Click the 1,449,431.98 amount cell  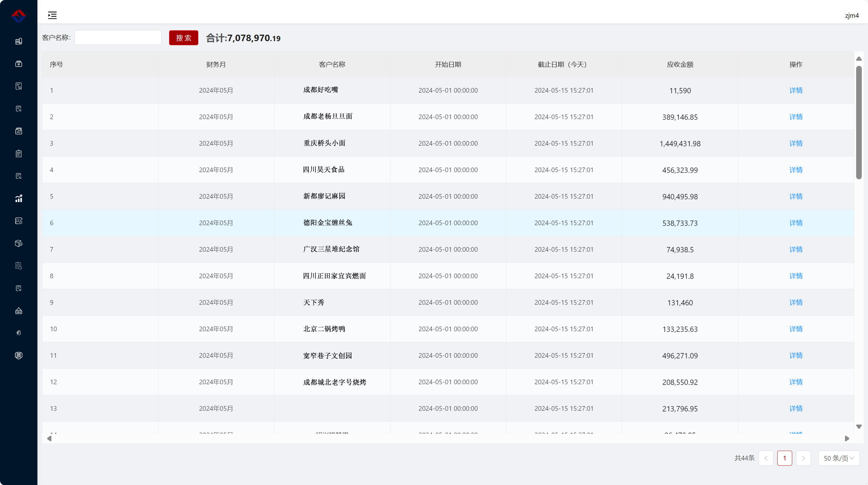click(x=680, y=143)
